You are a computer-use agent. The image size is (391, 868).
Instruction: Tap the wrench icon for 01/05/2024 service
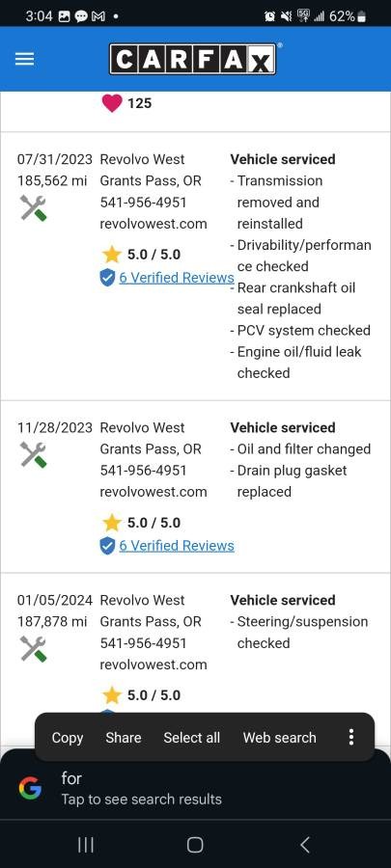33,649
